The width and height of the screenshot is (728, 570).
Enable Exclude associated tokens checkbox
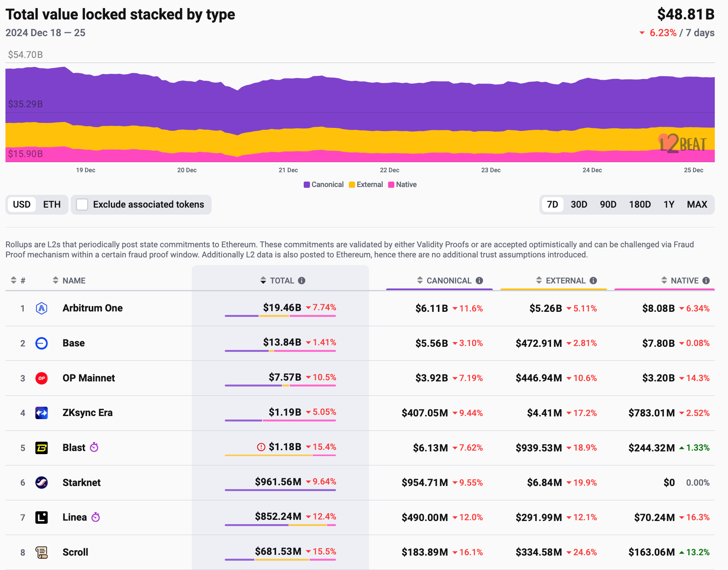(82, 205)
